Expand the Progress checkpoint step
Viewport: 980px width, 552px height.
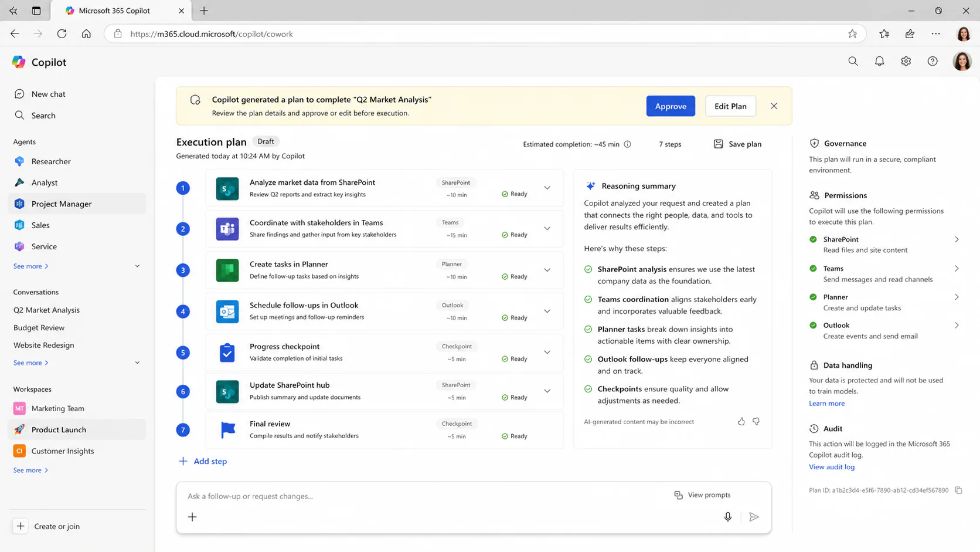click(x=547, y=352)
